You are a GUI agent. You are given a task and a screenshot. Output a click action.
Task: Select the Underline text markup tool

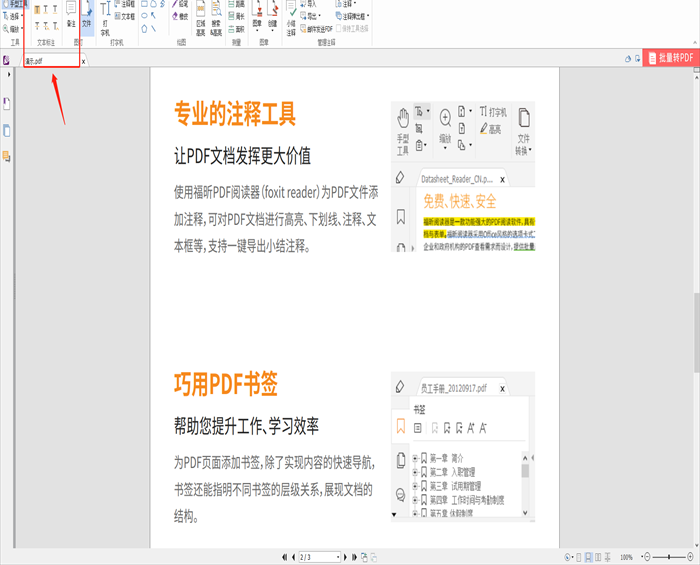(55, 9)
